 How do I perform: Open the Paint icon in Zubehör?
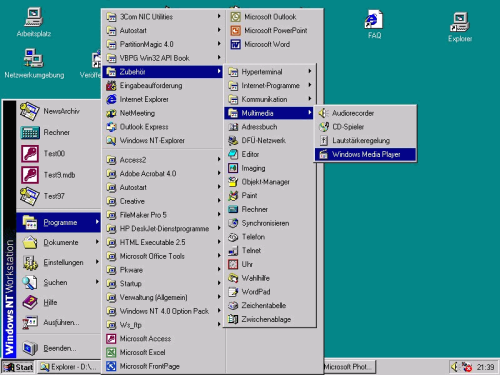[x=233, y=196]
